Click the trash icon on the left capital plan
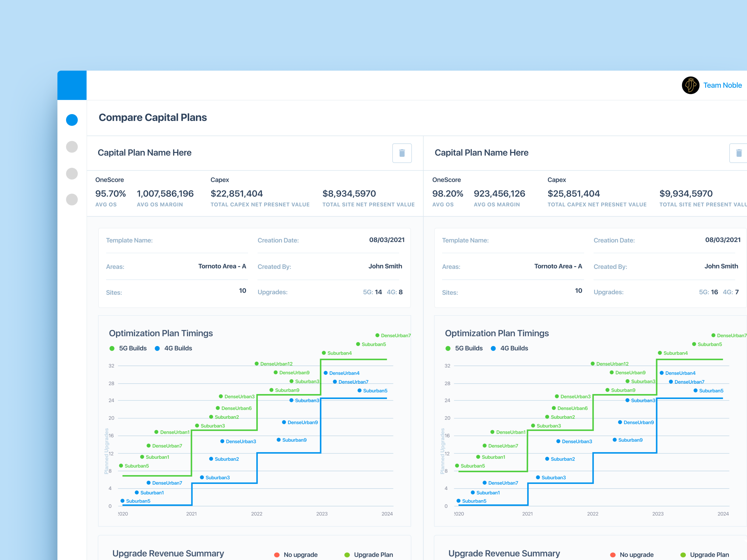The width and height of the screenshot is (747, 560). 402,153
